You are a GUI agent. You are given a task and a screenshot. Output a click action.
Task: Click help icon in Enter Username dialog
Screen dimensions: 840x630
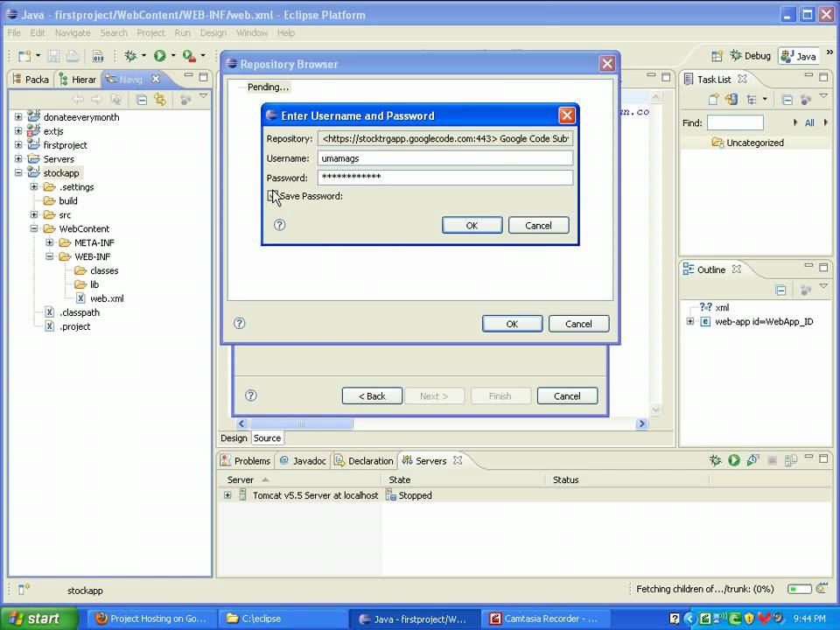[x=280, y=225]
